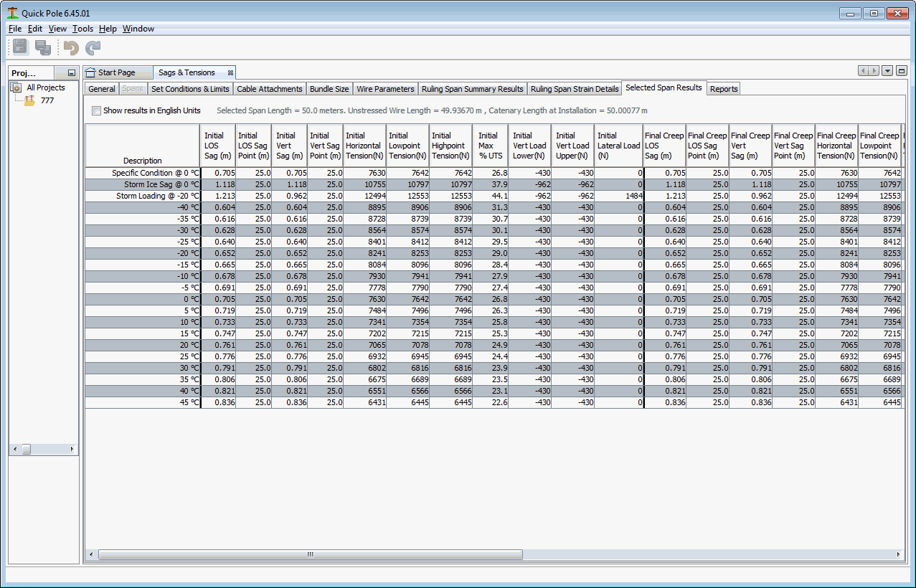Click the table's horizontal scrollbar thumb

click(311, 554)
